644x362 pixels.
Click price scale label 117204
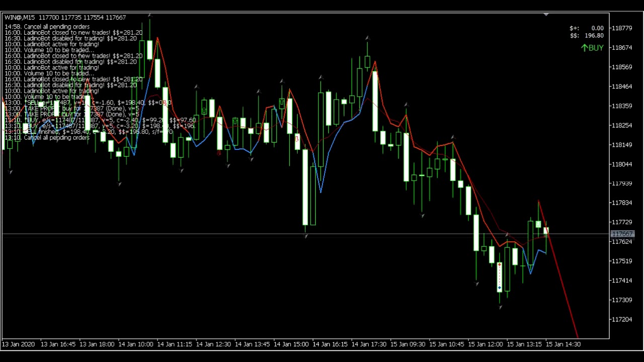622,320
